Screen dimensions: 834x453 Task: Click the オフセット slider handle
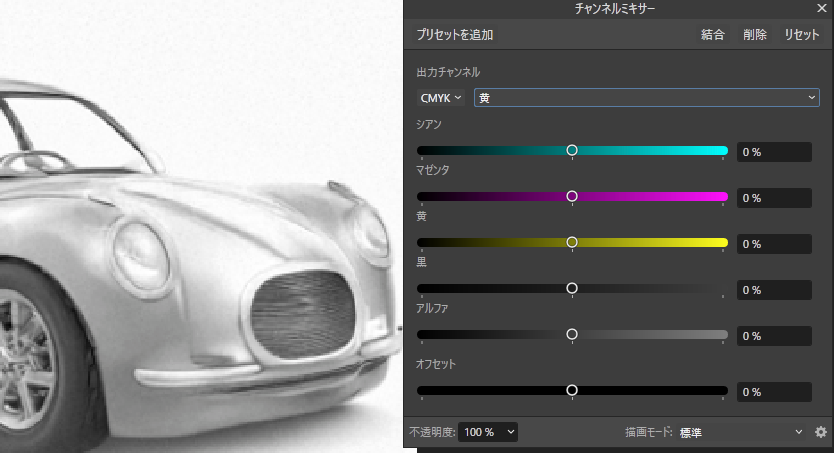coord(572,390)
